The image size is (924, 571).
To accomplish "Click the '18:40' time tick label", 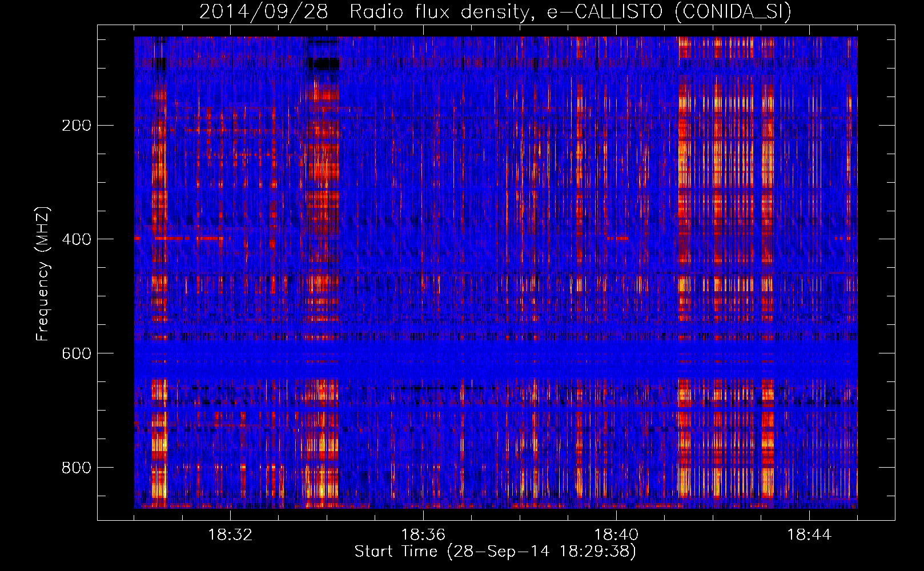I will pos(616,534).
